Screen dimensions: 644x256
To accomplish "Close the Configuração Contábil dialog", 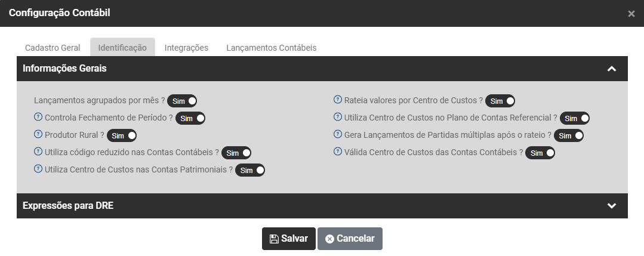I will [631, 14].
